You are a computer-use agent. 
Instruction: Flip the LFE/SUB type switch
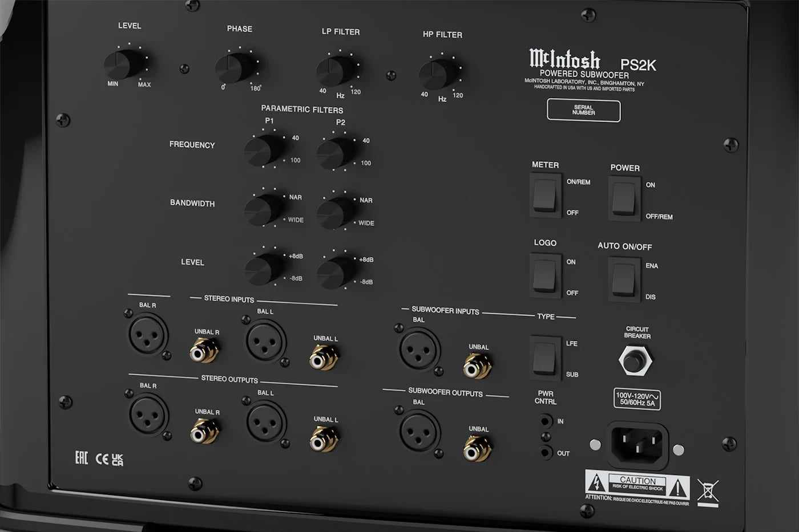[x=545, y=358]
